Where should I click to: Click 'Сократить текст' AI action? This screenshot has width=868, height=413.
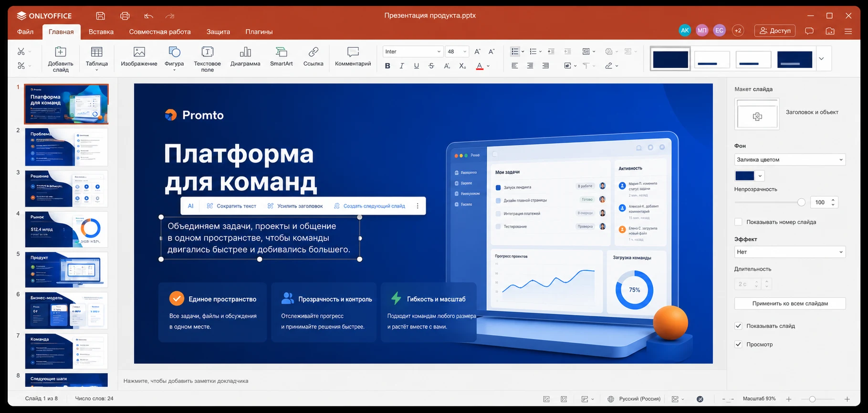231,206
